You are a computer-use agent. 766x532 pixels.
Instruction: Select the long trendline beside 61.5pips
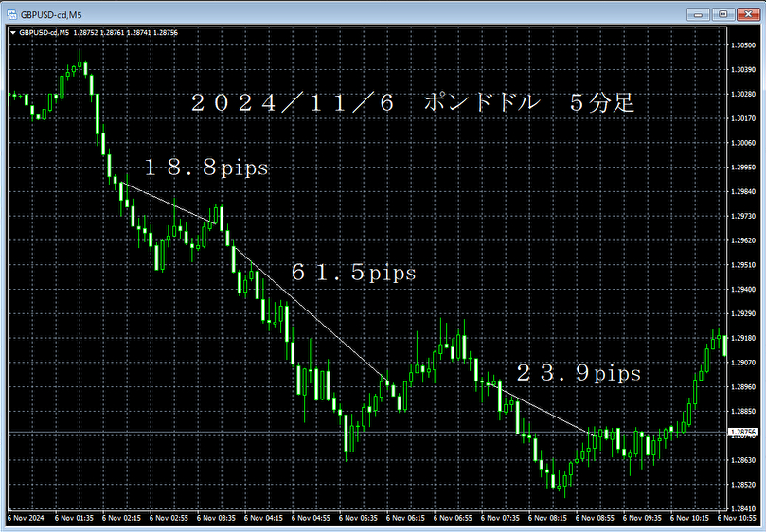pos(311,313)
